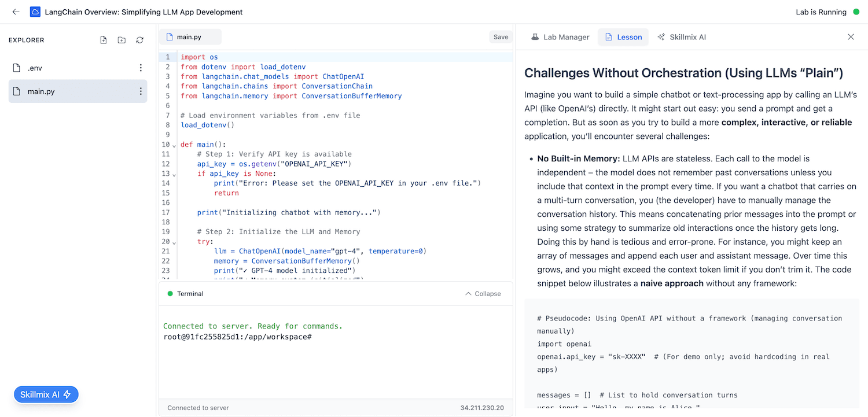Open the Lab Manager tab

[x=560, y=37]
